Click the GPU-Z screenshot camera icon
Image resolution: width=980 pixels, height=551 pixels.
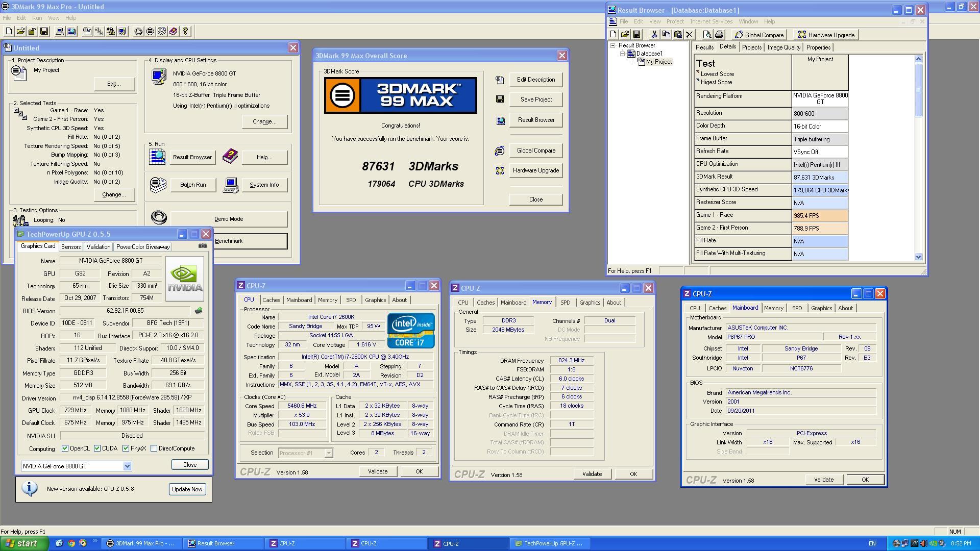click(203, 246)
